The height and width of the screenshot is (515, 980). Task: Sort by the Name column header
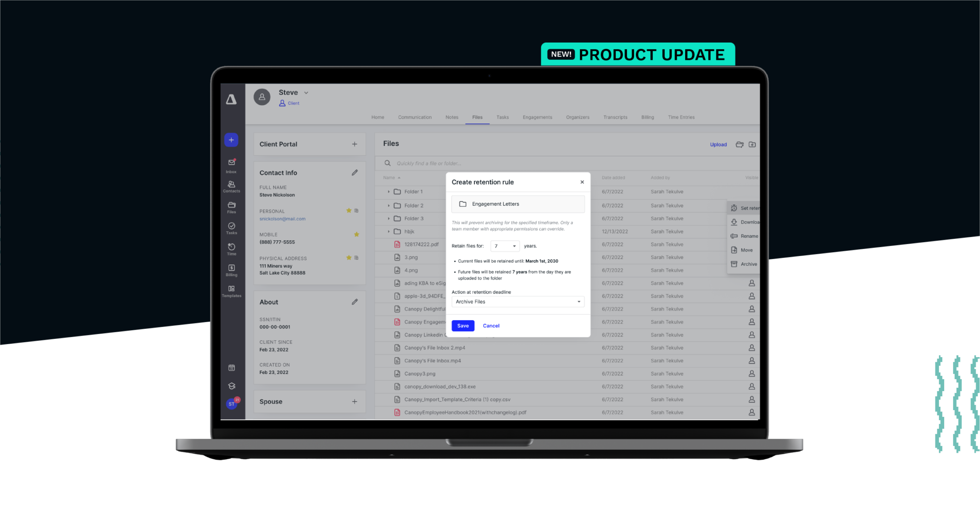click(391, 178)
